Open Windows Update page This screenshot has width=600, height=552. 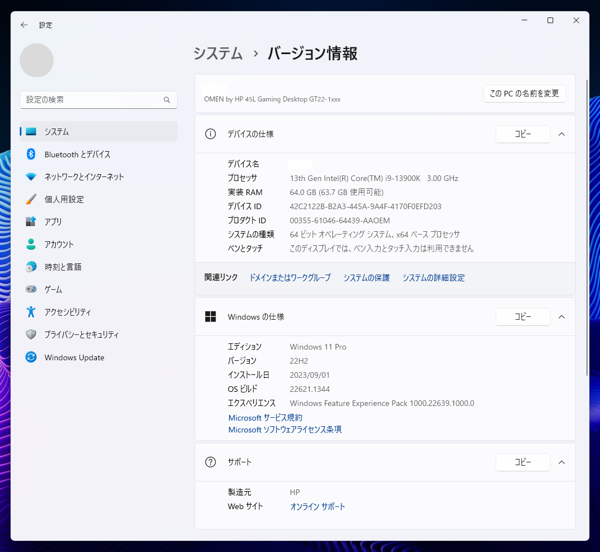click(x=99, y=357)
